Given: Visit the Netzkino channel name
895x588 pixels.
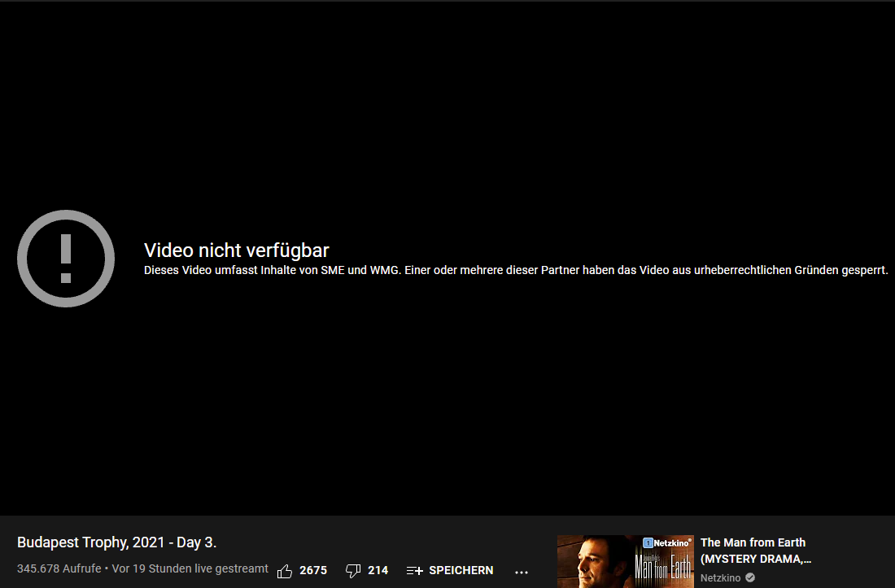Looking at the screenshot, I should pyautogui.click(x=720, y=578).
